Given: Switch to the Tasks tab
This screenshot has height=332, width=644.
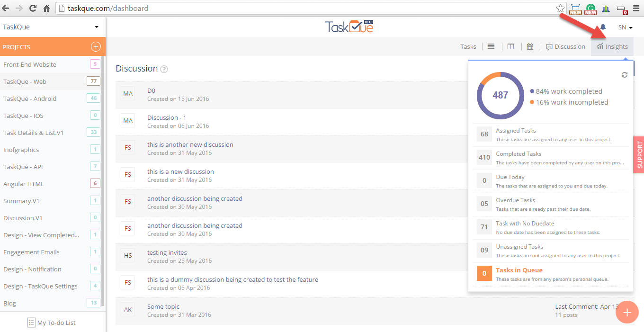Looking at the screenshot, I should 468,46.
